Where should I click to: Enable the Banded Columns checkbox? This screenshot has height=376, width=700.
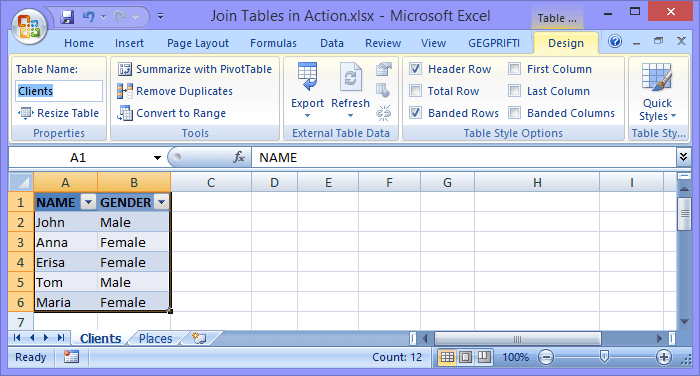tap(514, 113)
